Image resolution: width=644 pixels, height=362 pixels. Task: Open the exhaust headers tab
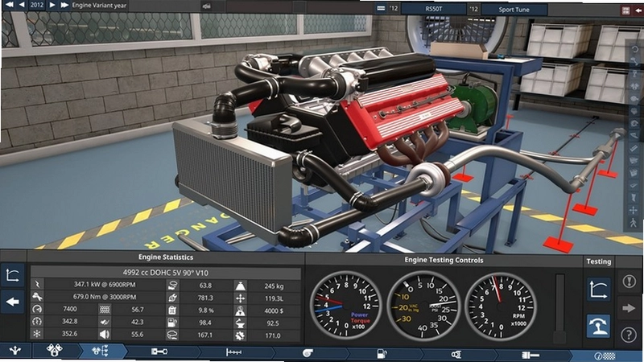point(456,354)
